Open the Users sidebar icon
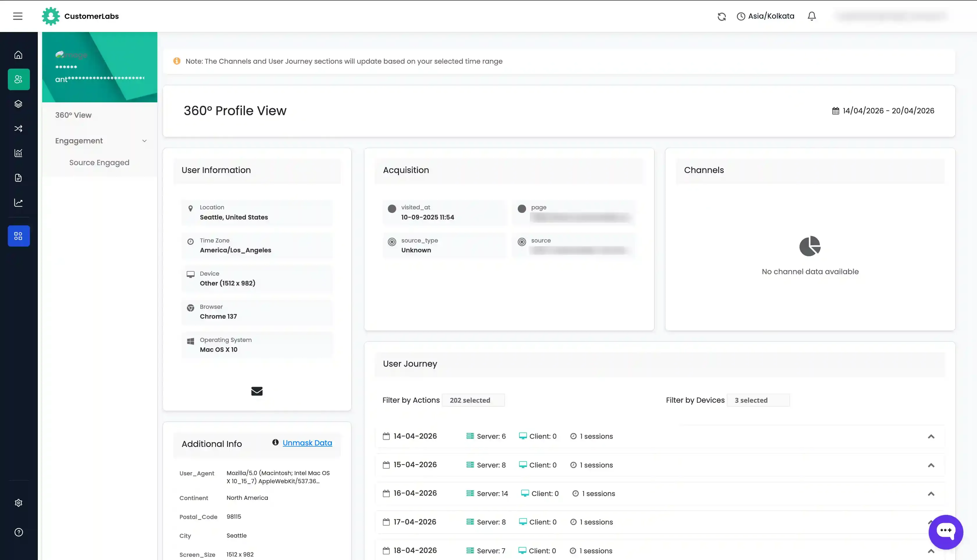977x560 pixels. (18, 79)
